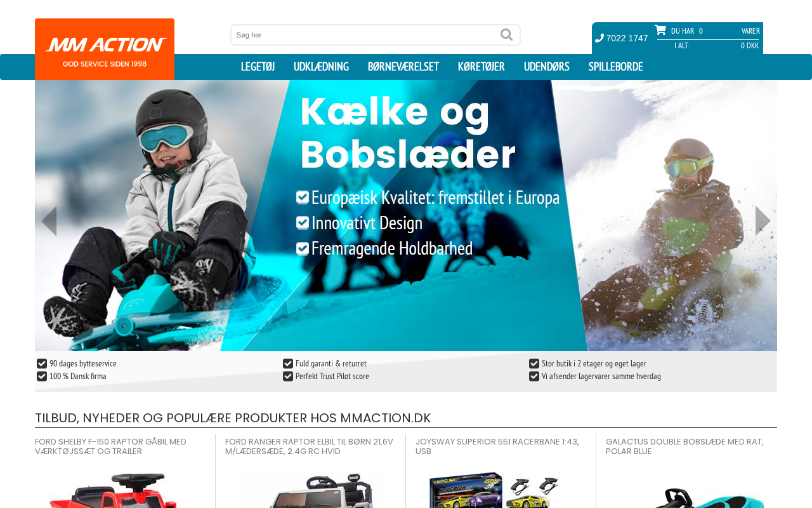The height and width of the screenshot is (508, 812).
Task: Expand the KØRETØJER menu
Action: point(481,67)
